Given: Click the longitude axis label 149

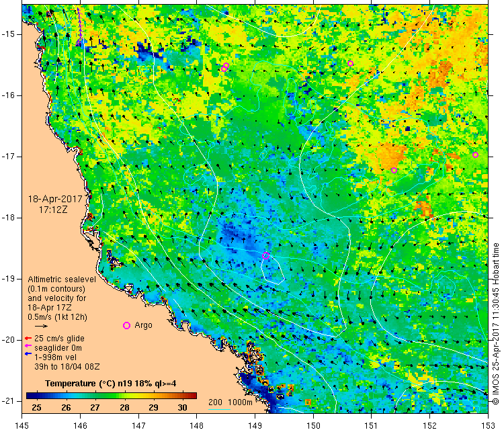Looking at the screenshot, I should [255, 425].
